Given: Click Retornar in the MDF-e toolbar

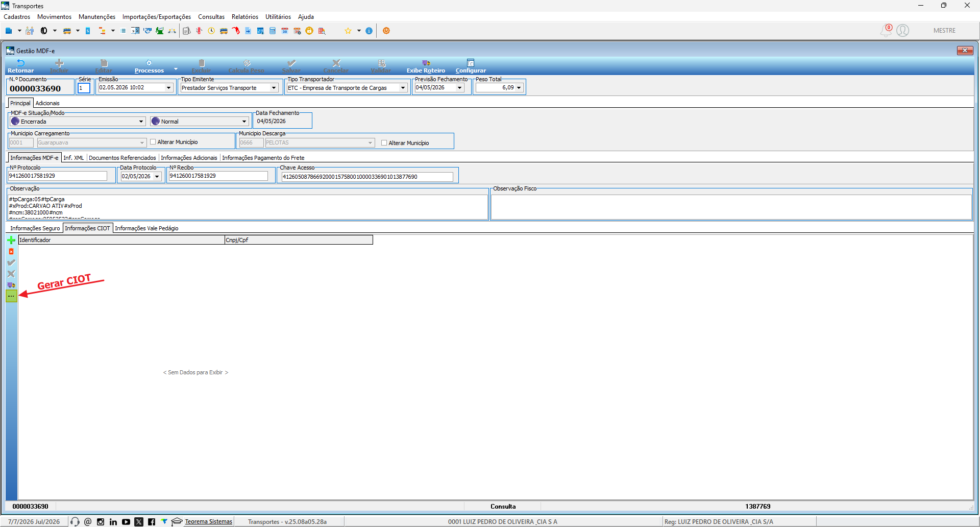Looking at the screenshot, I should pos(20,66).
